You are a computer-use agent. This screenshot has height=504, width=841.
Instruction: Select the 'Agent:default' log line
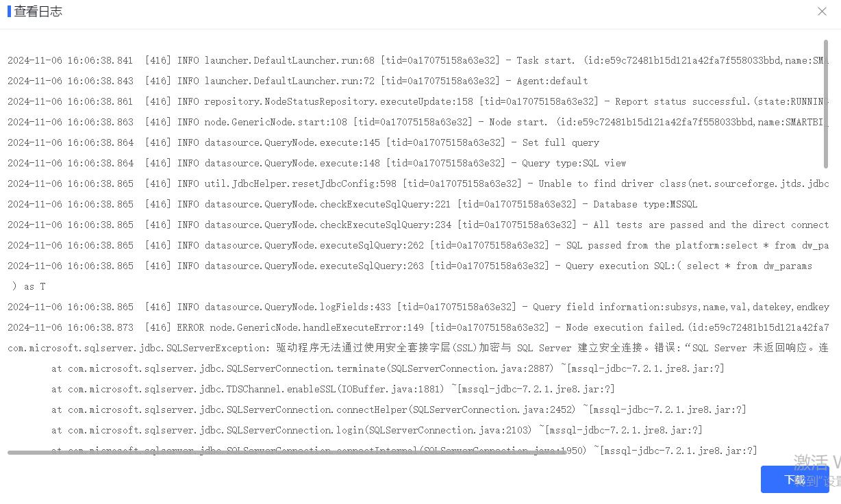point(298,81)
